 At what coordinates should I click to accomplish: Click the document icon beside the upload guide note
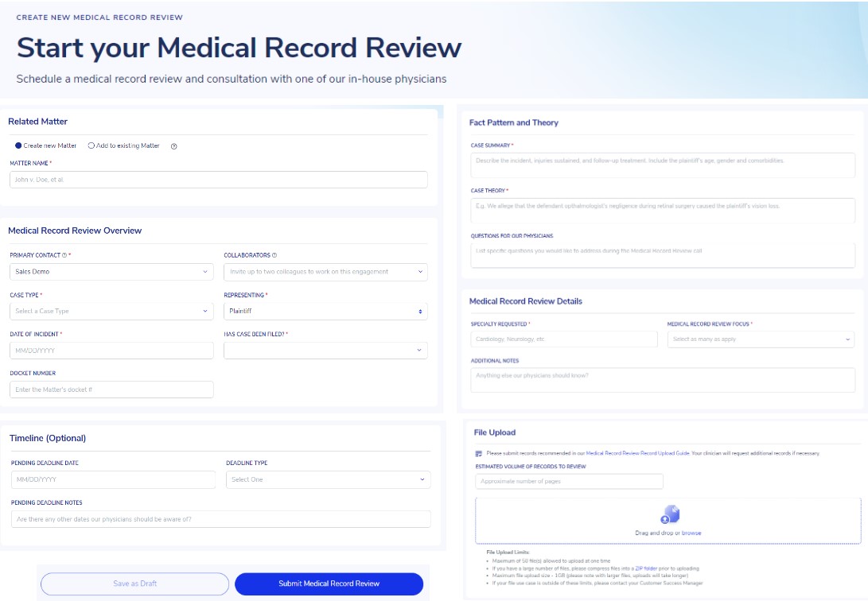point(479,453)
